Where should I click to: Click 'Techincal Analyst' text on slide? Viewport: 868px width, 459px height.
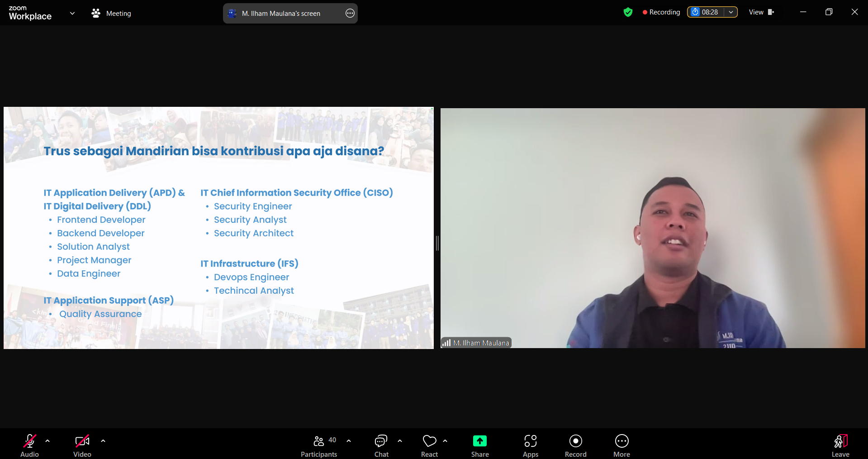[254, 291]
